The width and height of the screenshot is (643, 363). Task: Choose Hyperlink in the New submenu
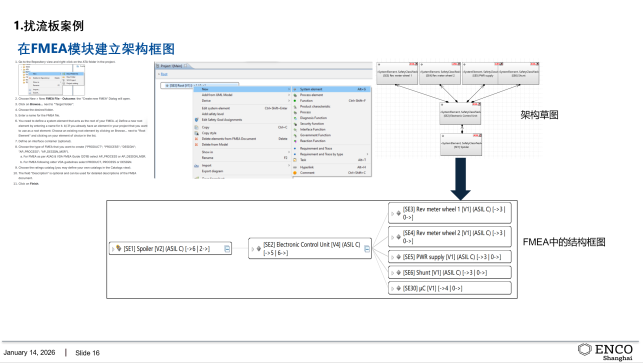331,167
